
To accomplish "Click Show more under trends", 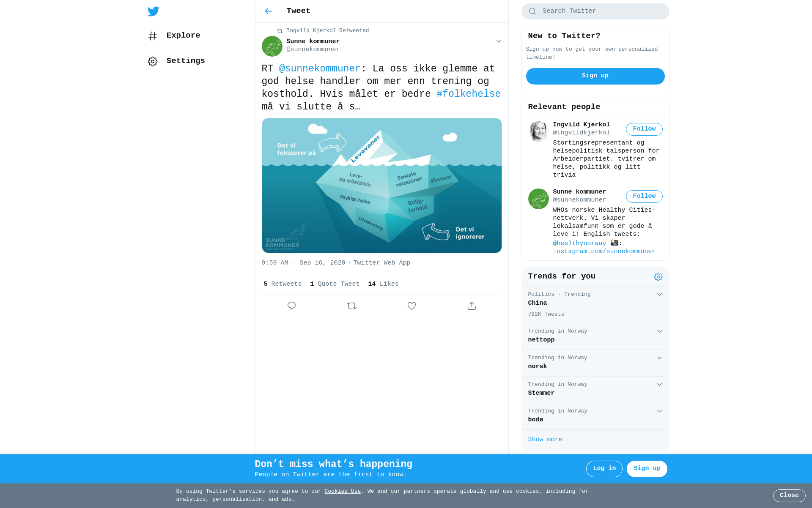I will [545, 440].
